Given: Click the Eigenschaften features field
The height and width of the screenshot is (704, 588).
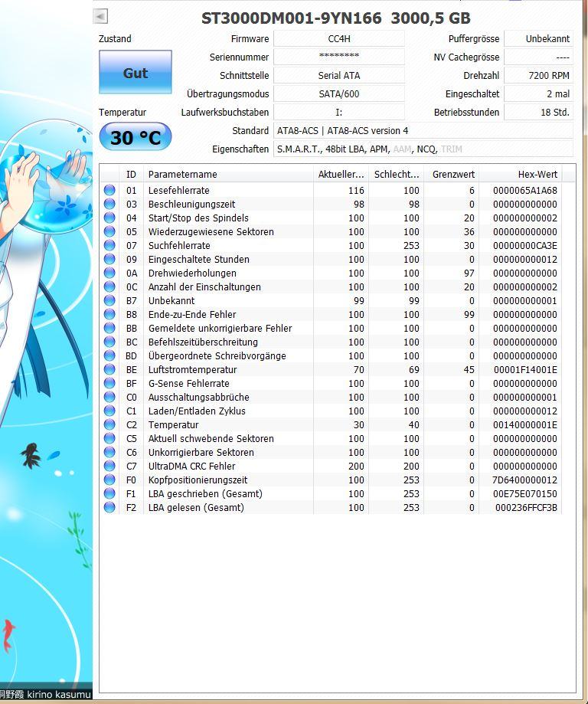Looking at the screenshot, I should [x=423, y=149].
